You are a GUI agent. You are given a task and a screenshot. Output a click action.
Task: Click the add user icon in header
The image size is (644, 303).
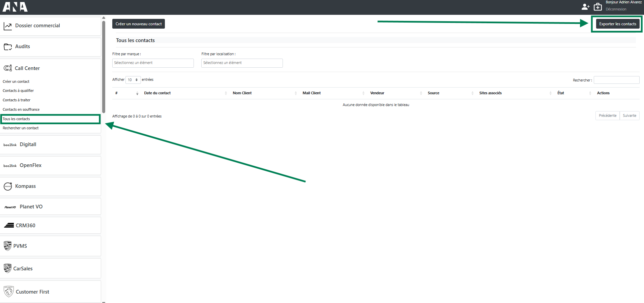point(586,7)
